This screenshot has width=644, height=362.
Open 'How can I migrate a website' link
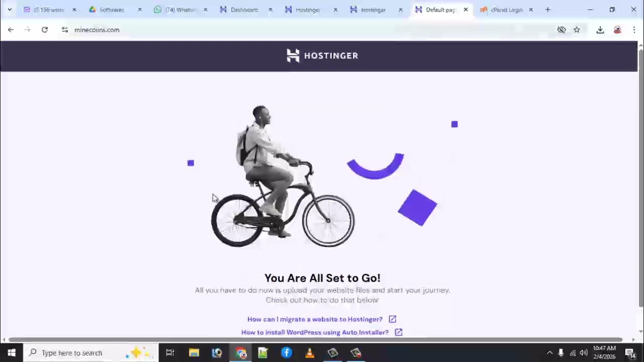click(315, 319)
